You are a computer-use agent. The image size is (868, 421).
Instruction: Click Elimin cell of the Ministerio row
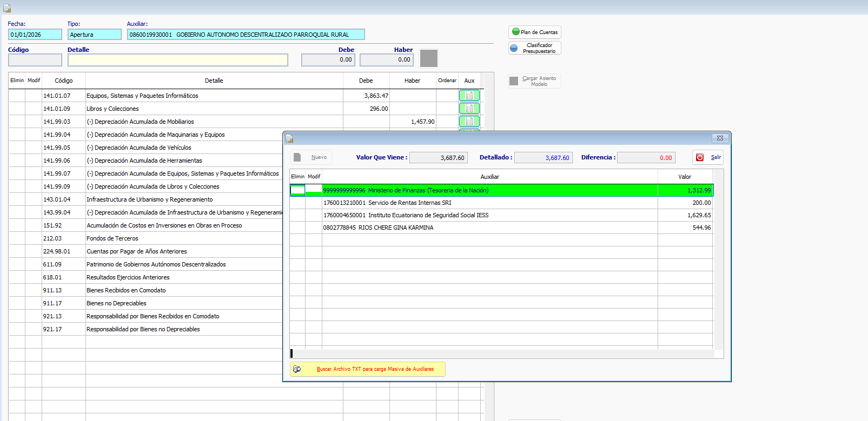click(x=297, y=190)
